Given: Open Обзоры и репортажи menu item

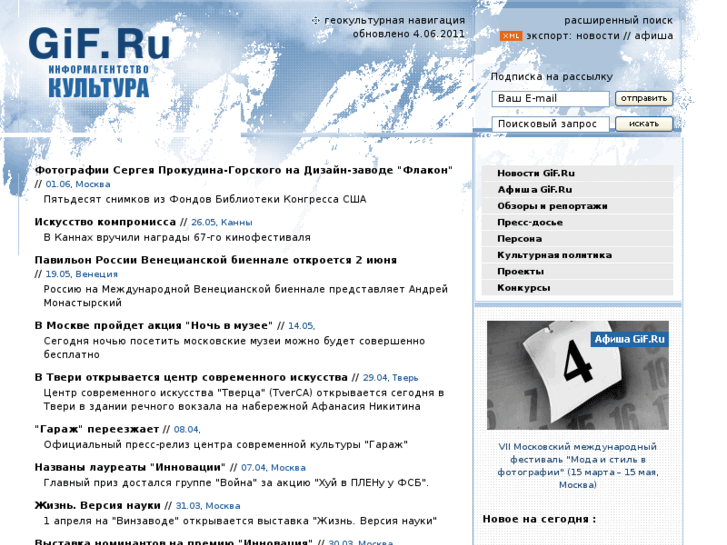Looking at the screenshot, I should pos(577,206).
